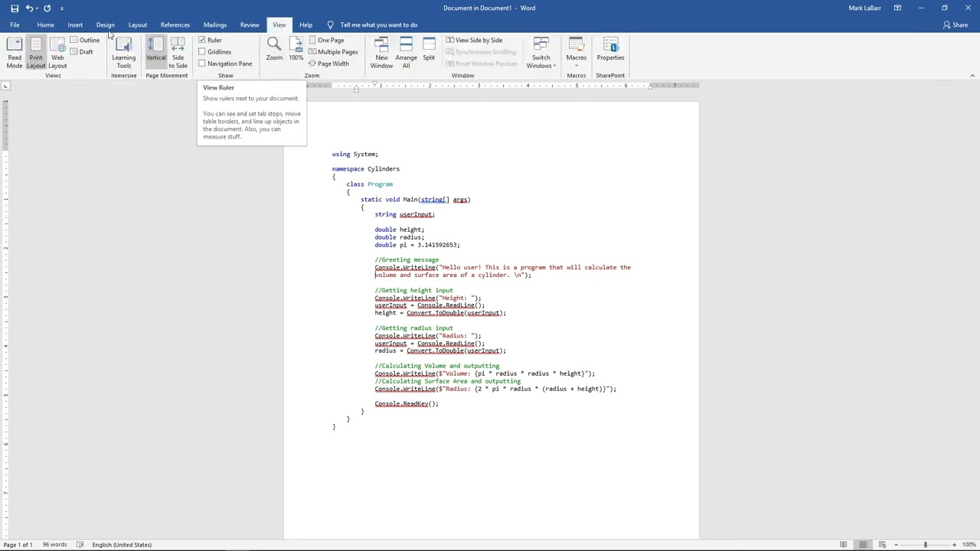Set zoom to 100% ribbon button
Screen dimensions: 980x551
(x=296, y=50)
